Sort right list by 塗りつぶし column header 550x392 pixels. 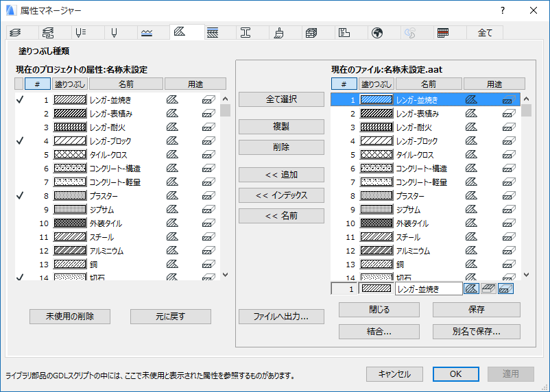click(x=376, y=84)
